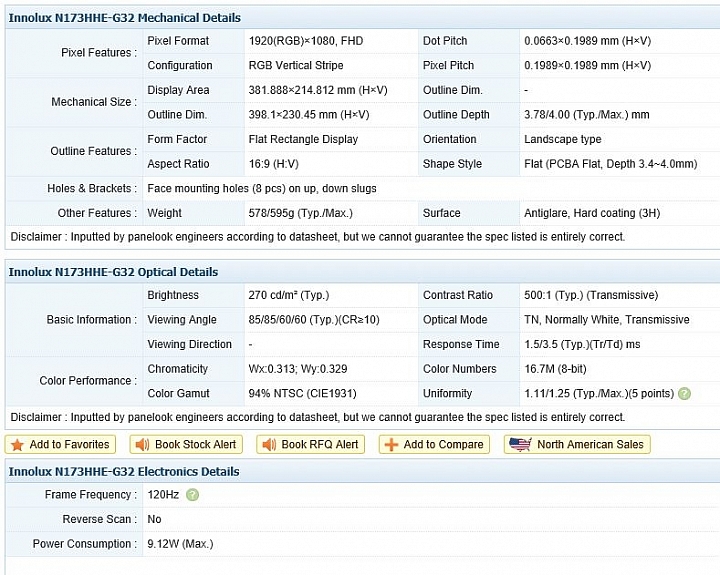Click the Book RFQ Alert button label
This screenshot has width=720, height=575.
(320, 445)
